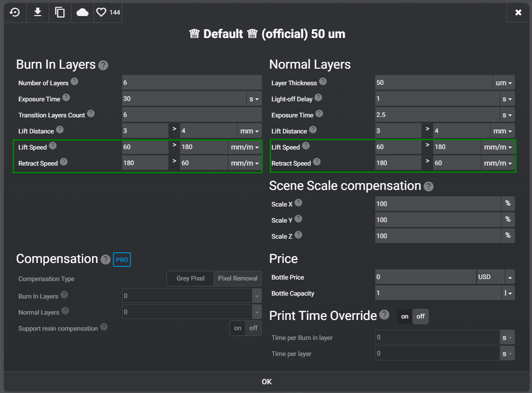Screen dimensions: 532x393
Task: Click the reset/restore profile icon
Action: coord(15,12)
